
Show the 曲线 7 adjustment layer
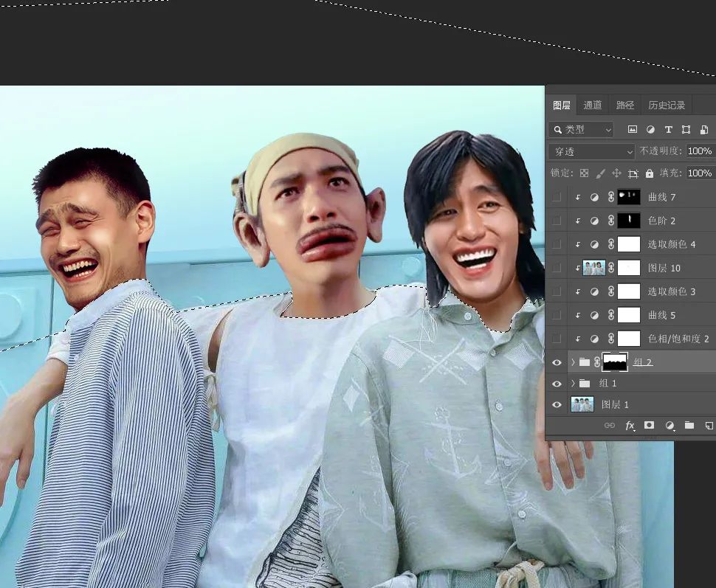pyautogui.click(x=557, y=197)
